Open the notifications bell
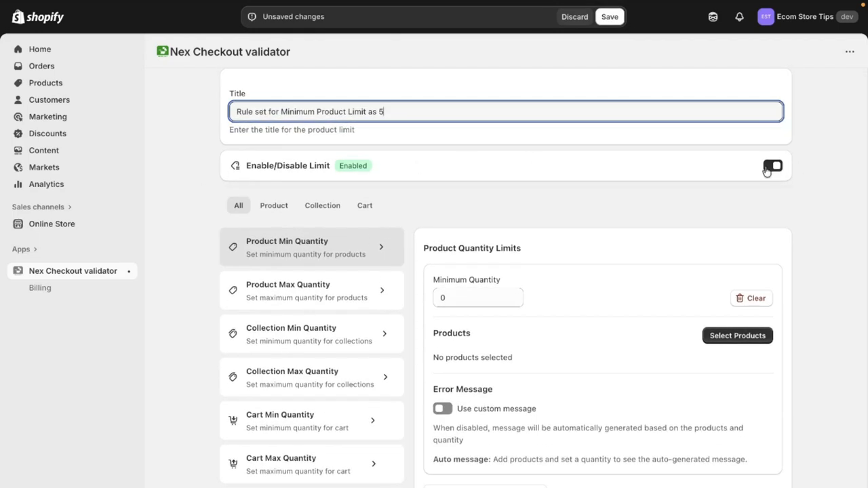Screen dimensions: 868x488 (x=739, y=17)
